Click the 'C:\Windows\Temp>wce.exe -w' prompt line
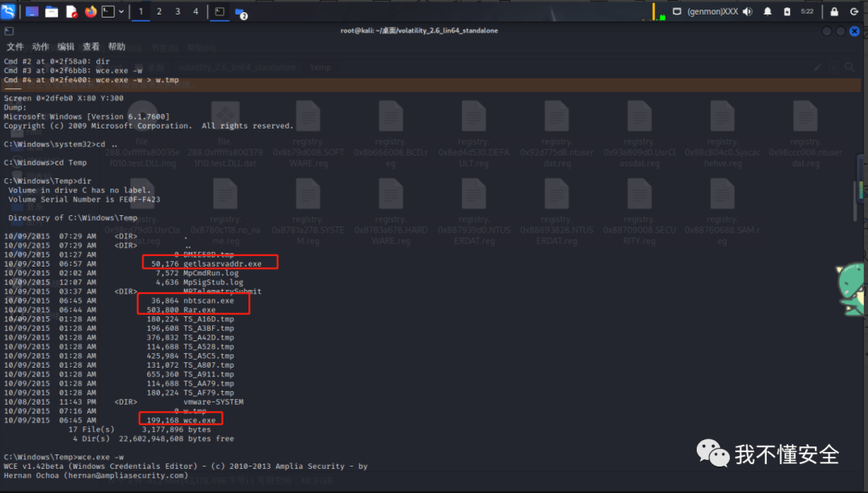The image size is (868, 493). click(63, 457)
